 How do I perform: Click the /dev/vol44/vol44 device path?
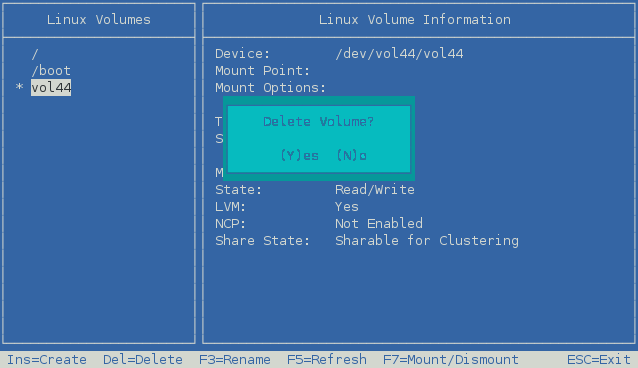[x=399, y=54]
